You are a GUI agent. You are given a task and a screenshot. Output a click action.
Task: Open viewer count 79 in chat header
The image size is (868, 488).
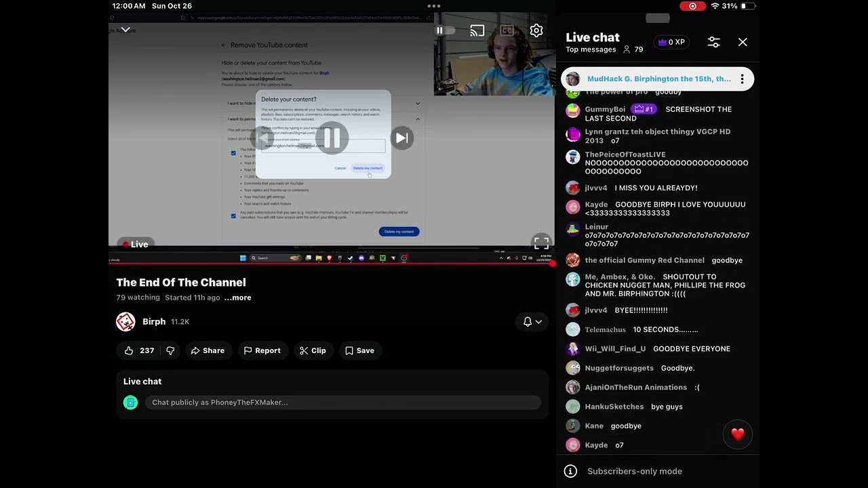[633, 49]
